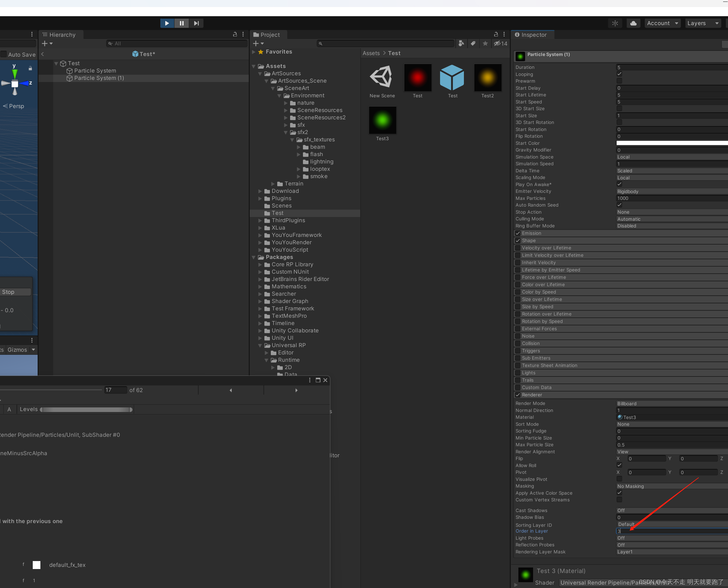728x588 pixels.
Task: Enable Velocity over Lifetime module
Action: (518, 248)
